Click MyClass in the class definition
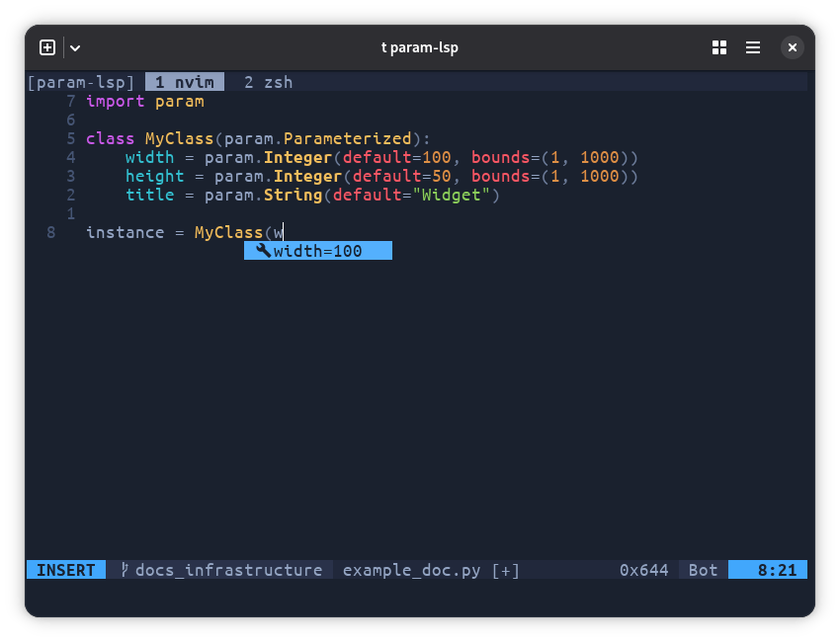 (180, 139)
